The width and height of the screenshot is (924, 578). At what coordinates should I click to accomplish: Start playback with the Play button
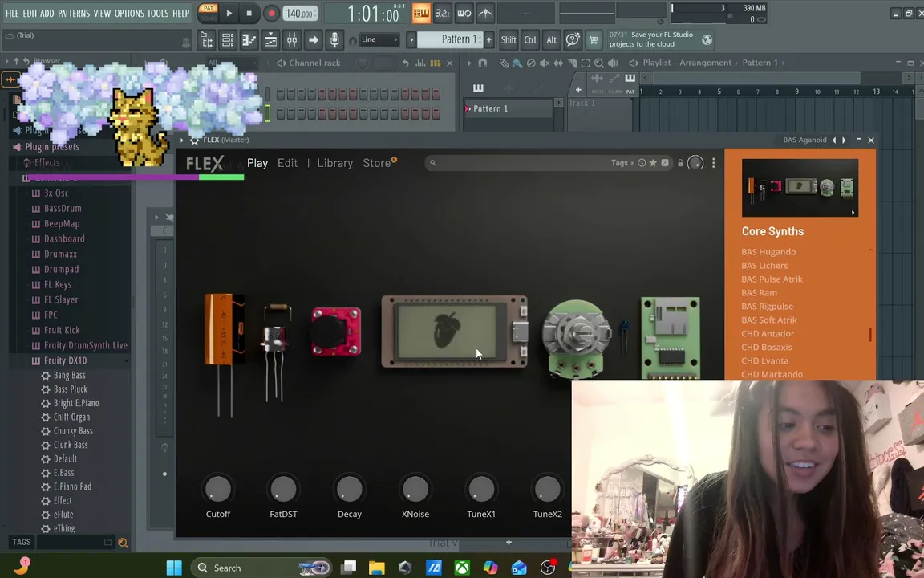pyautogui.click(x=229, y=13)
